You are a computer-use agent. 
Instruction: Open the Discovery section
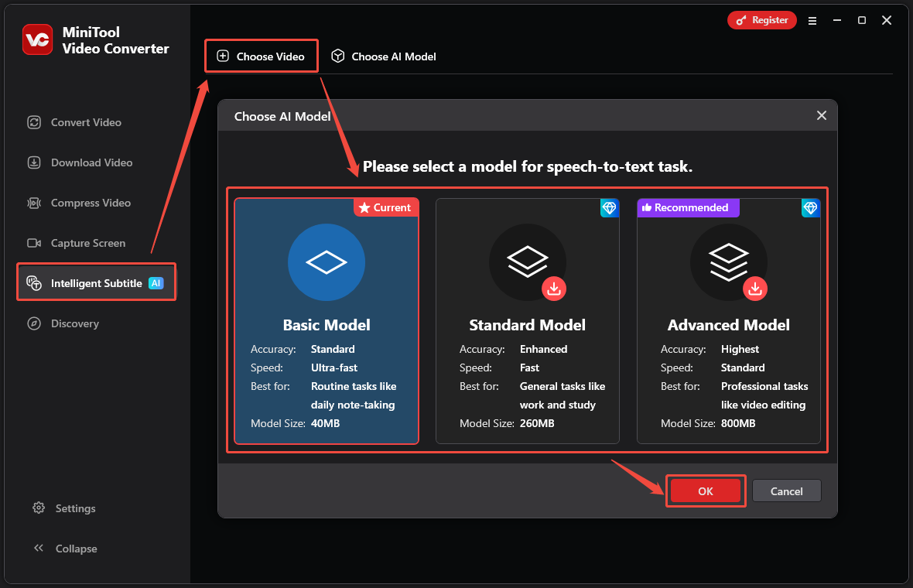[x=73, y=323]
